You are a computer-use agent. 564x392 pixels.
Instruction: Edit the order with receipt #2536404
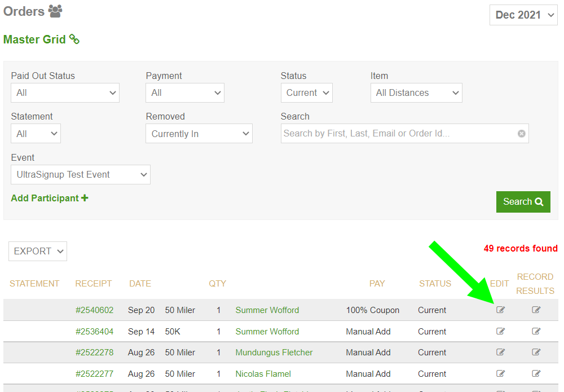[500, 331]
